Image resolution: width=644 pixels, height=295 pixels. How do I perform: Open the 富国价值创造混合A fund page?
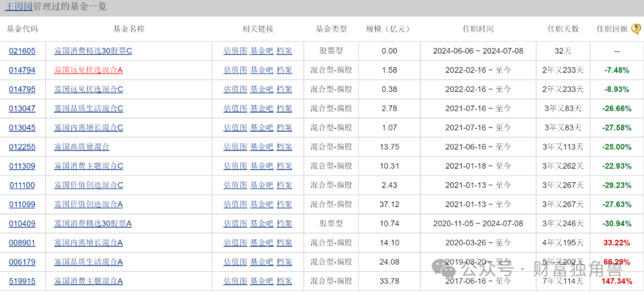[88, 204]
